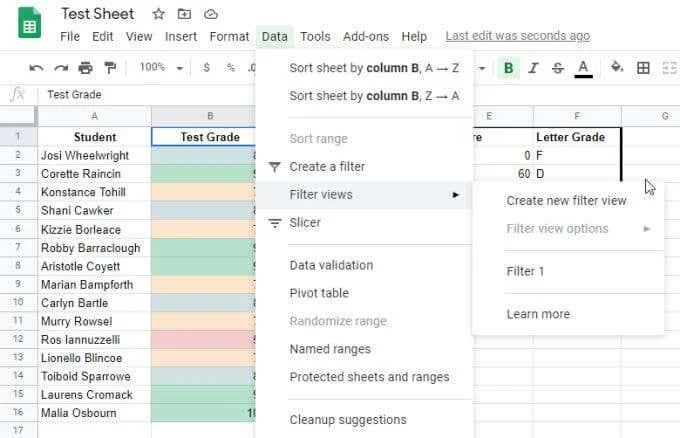Open the text color picker A

point(583,69)
